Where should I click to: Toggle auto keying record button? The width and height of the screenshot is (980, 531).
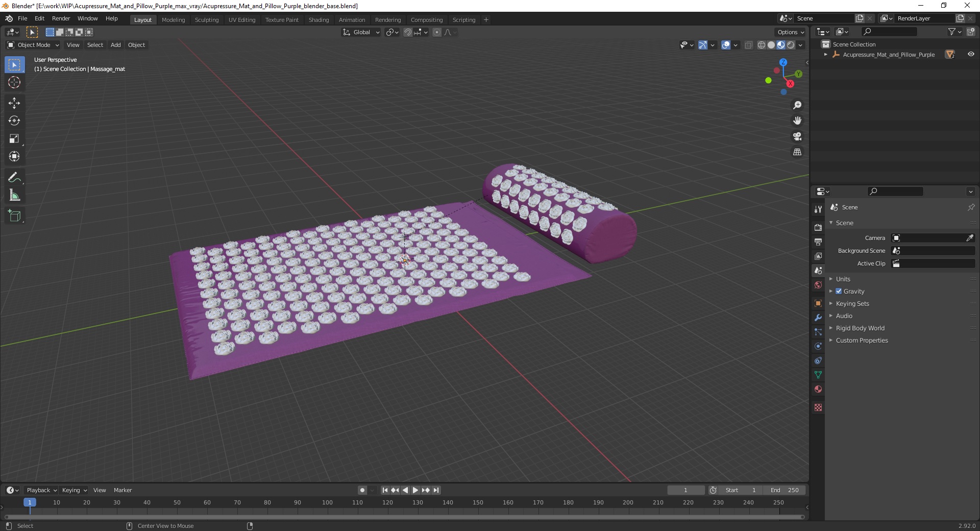coord(362,490)
